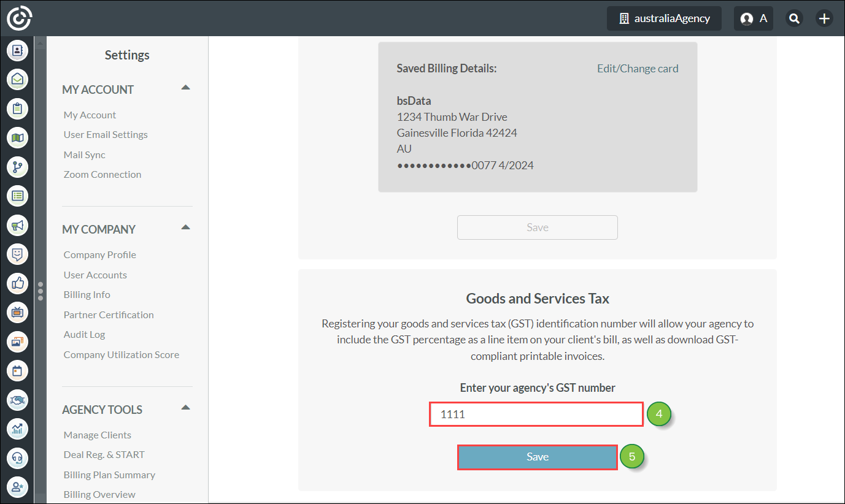Viewport: 845px width, 504px height.
Task: Click the Gainesville Florida 42424 line
Action: (x=457, y=132)
